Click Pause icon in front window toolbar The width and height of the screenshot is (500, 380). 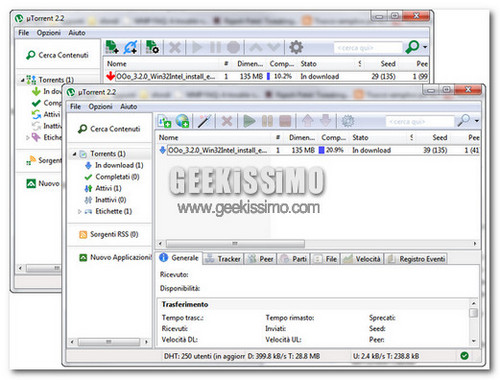pyautogui.click(x=267, y=121)
